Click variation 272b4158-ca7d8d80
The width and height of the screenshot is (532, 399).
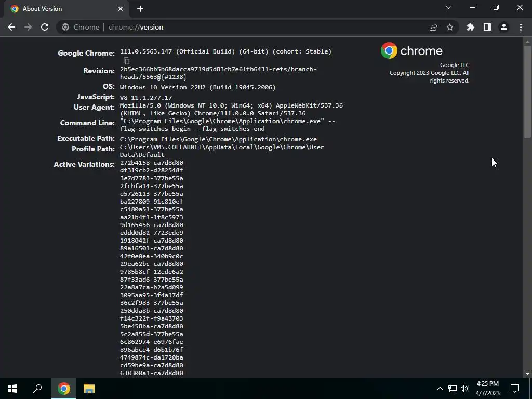151,163
